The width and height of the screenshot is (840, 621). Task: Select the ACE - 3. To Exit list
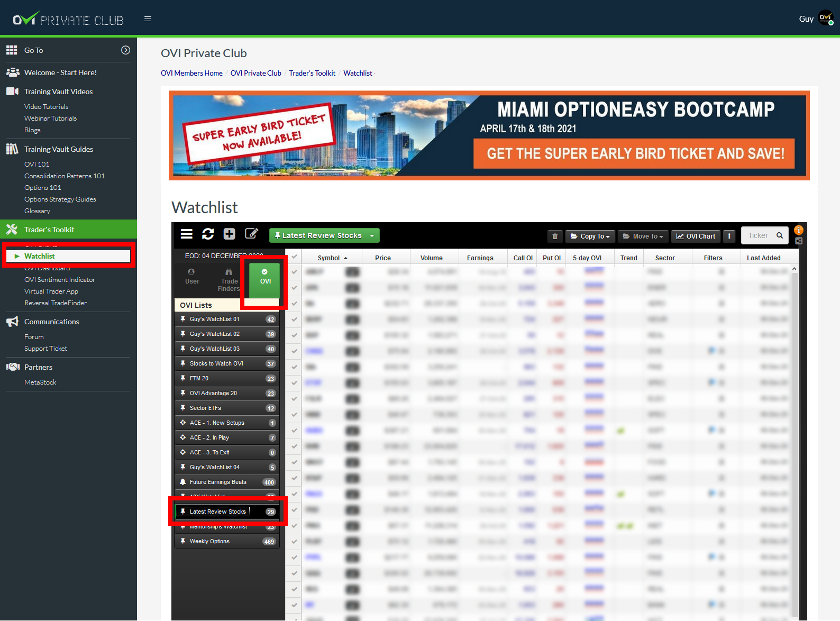click(x=227, y=452)
